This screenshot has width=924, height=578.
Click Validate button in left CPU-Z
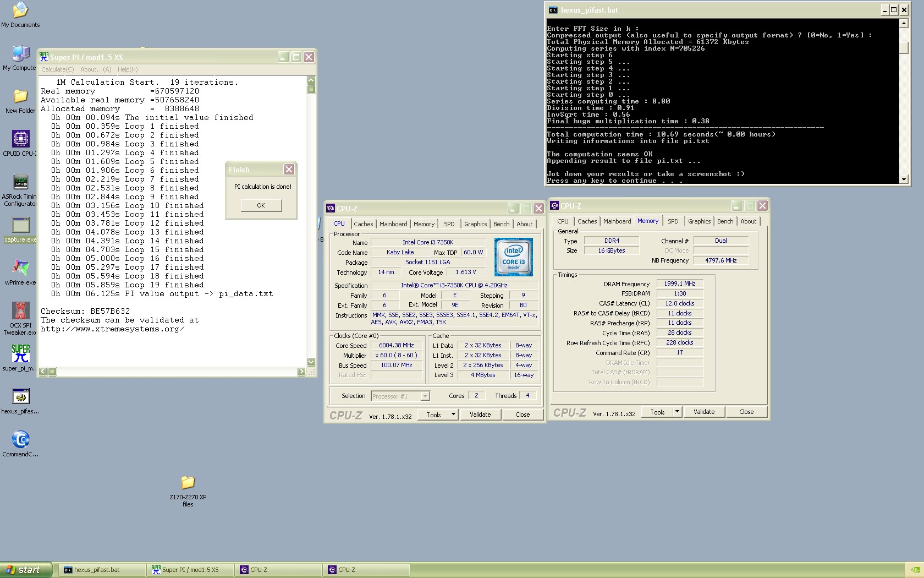(480, 415)
